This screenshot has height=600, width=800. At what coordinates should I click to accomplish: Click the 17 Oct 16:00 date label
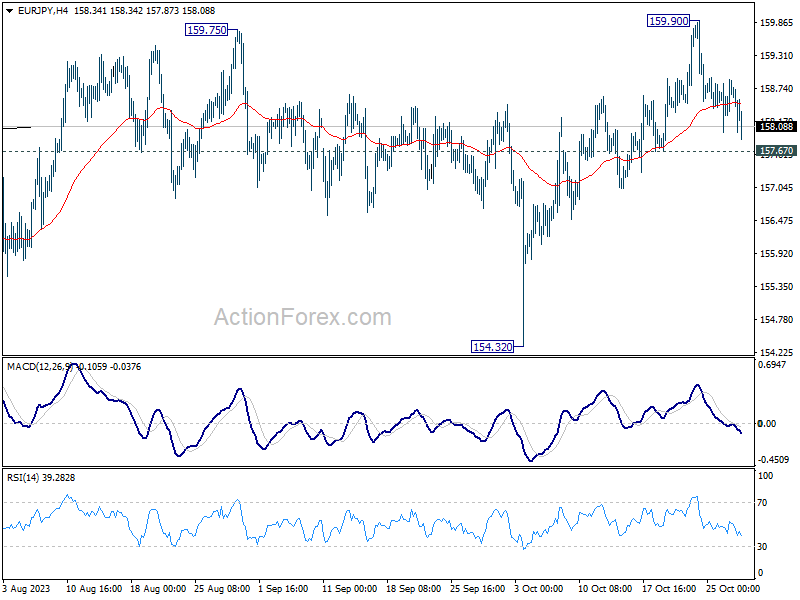point(669,589)
